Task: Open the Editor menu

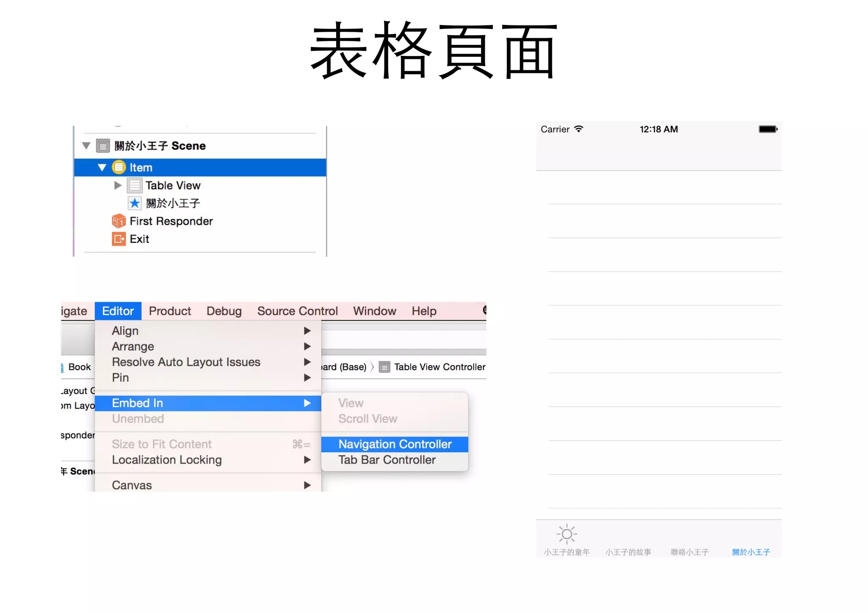Action: 118,311
